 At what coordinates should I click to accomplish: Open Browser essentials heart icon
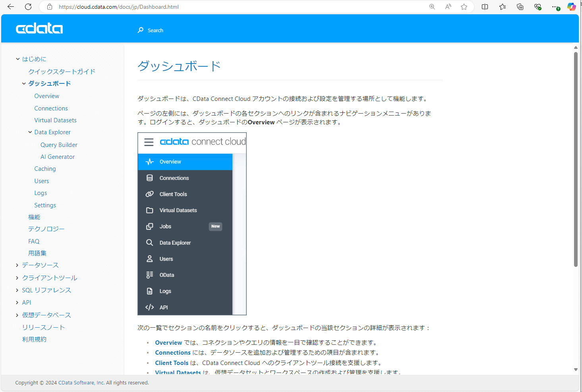(538, 7)
